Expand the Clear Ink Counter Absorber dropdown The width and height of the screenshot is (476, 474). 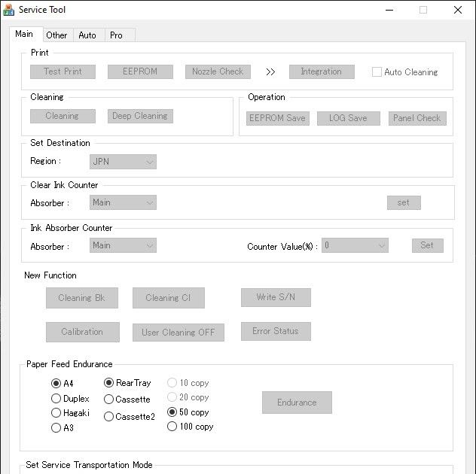pos(123,202)
